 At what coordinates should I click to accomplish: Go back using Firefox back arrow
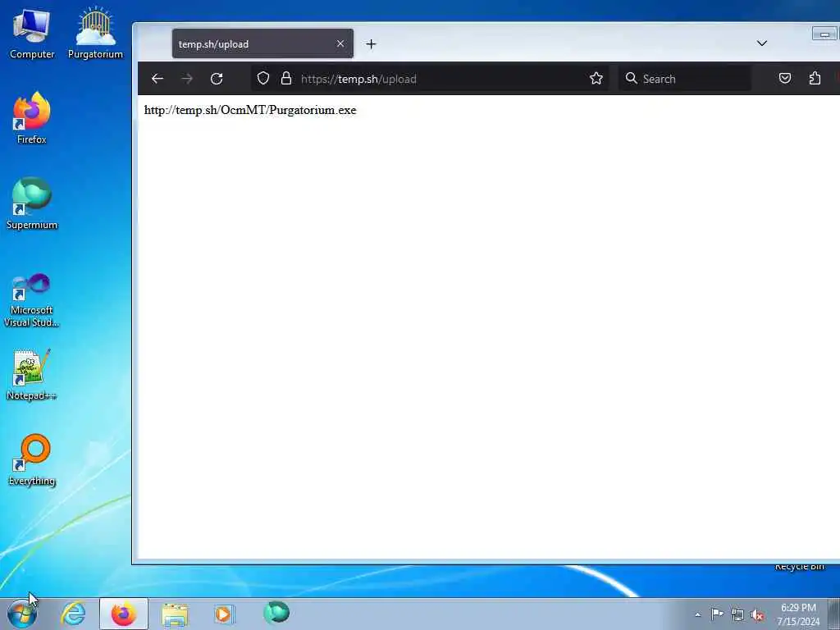pos(157,79)
